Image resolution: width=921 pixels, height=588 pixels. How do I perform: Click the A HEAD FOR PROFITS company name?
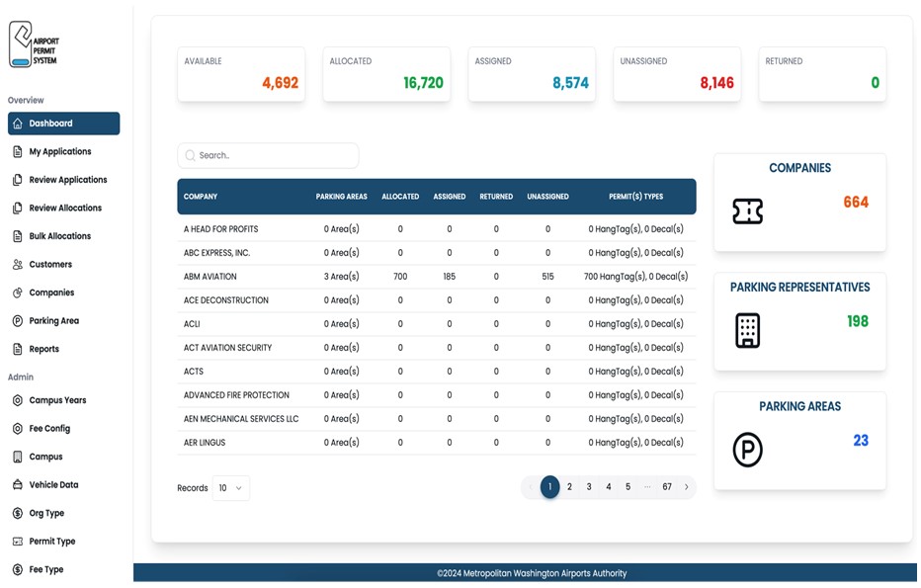coord(220,229)
